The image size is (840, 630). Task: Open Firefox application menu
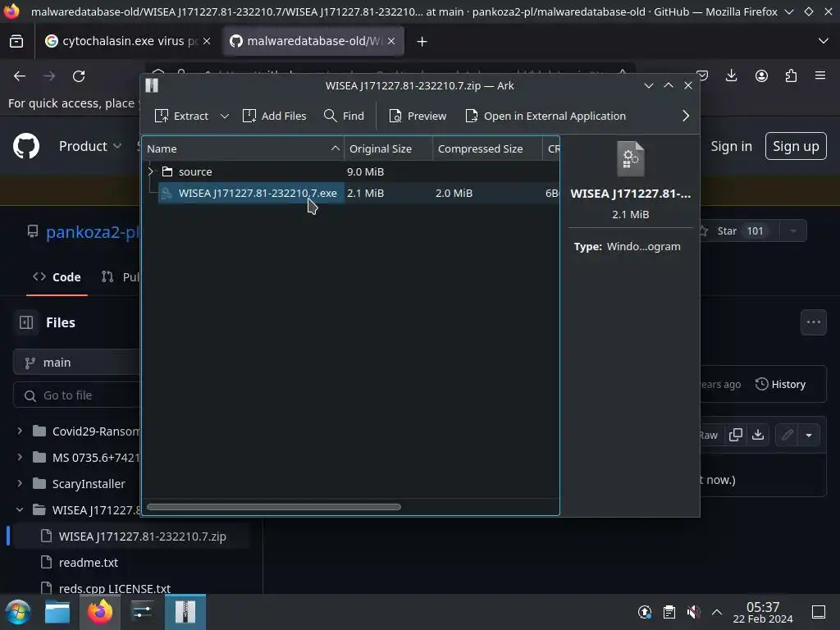point(820,76)
